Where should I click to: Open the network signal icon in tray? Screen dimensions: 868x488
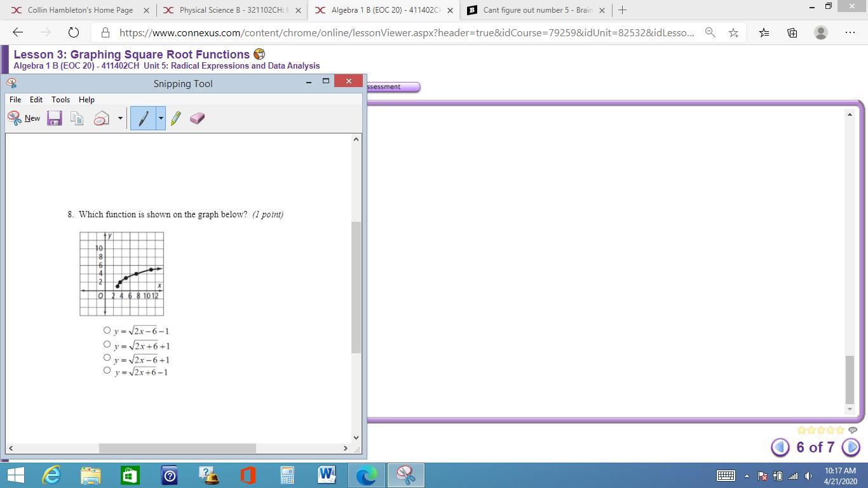click(792, 475)
